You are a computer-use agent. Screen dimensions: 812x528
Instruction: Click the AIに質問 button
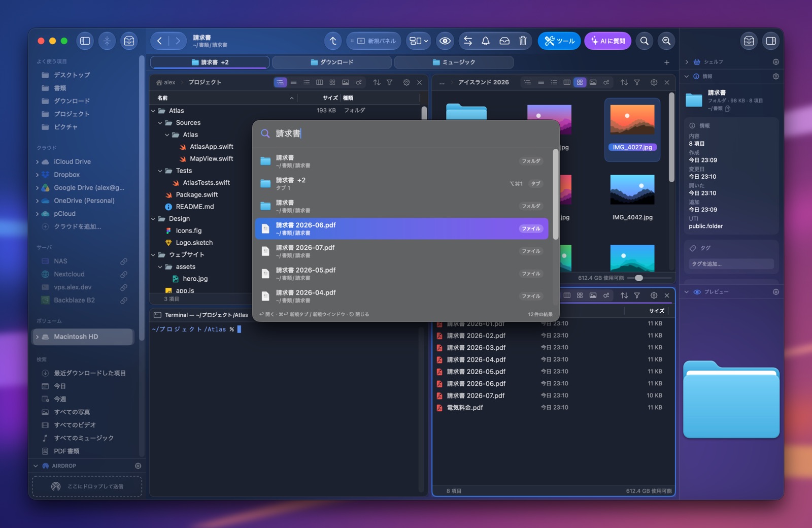click(x=607, y=41)
